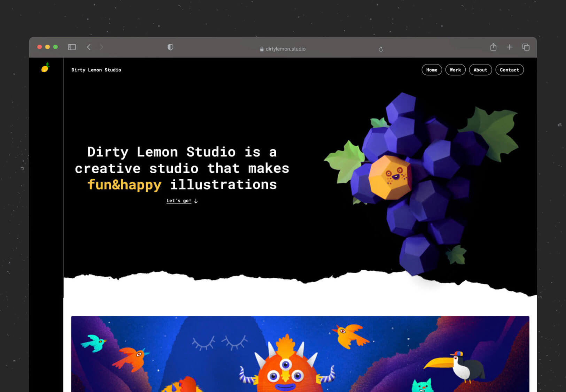Click the Dirty Lemon Studio site title
566x392 pixels.
click(96, 70)
